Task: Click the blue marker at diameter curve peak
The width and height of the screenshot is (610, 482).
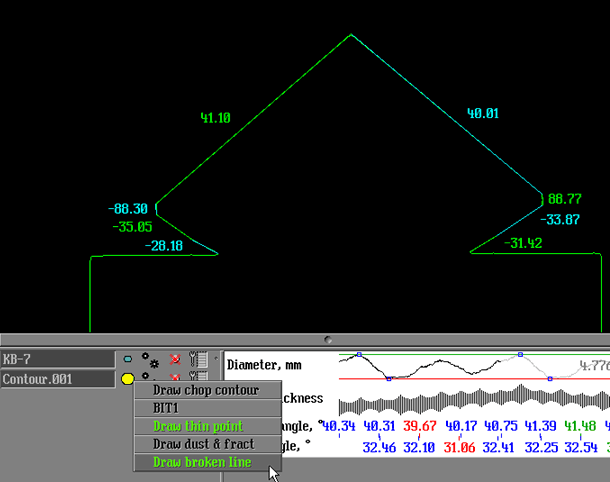Action: [519, 355]
